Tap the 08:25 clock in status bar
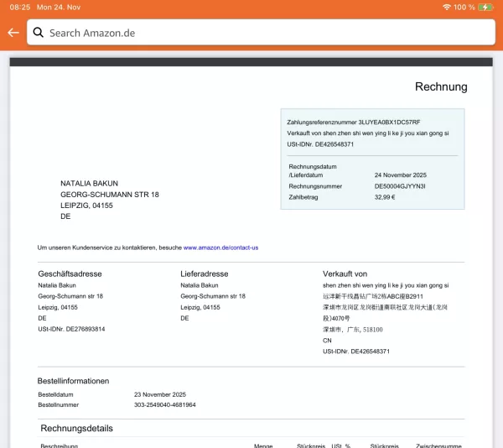 [20, 7]
